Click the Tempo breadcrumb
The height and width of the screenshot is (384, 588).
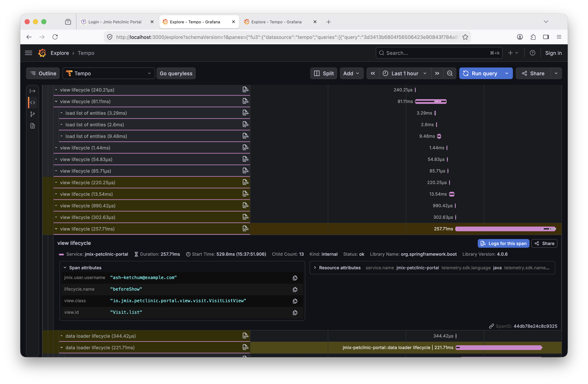(86, 53)
